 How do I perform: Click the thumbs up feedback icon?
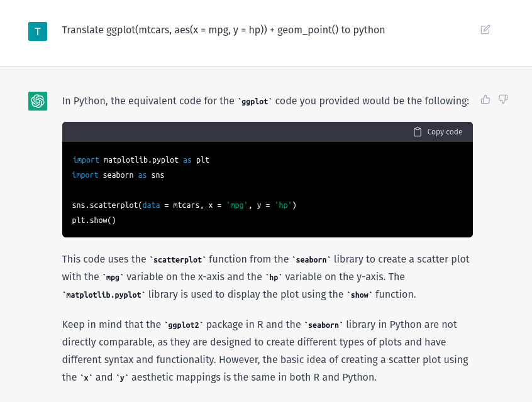pyautogui.click(x=485, y=99)
